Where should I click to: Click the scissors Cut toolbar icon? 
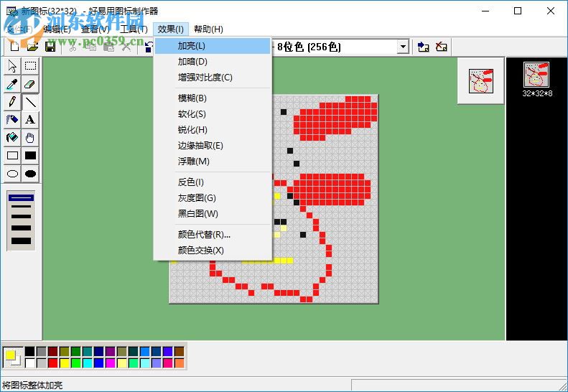(x=73, y=47)
